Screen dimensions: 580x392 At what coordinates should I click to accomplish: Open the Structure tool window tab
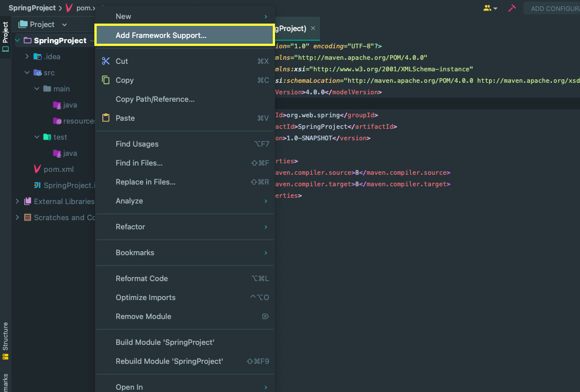coord(5,341)
